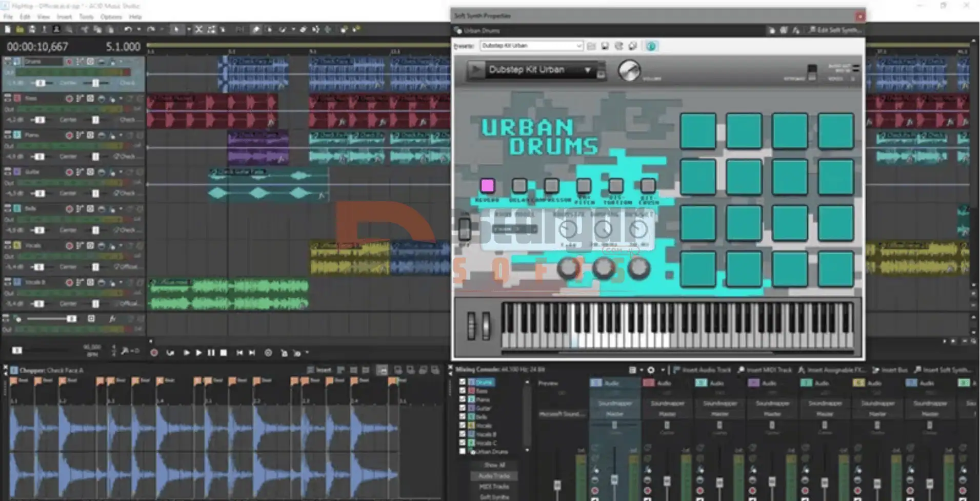Enable the Urban Drums checkbox in mixer list
The width and height of the screenshot is (980, 501).
pos(462,451)
